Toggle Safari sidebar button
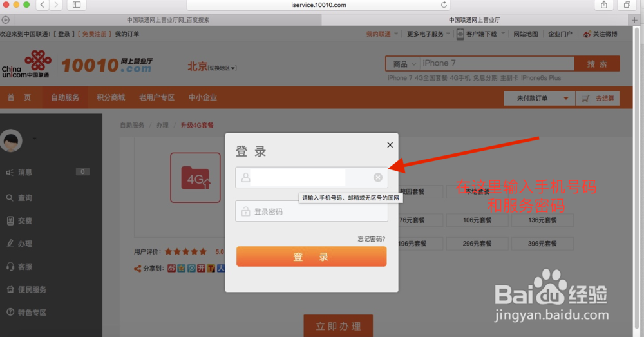Screen dimensions: 644x337 click(x=77, y=5)
